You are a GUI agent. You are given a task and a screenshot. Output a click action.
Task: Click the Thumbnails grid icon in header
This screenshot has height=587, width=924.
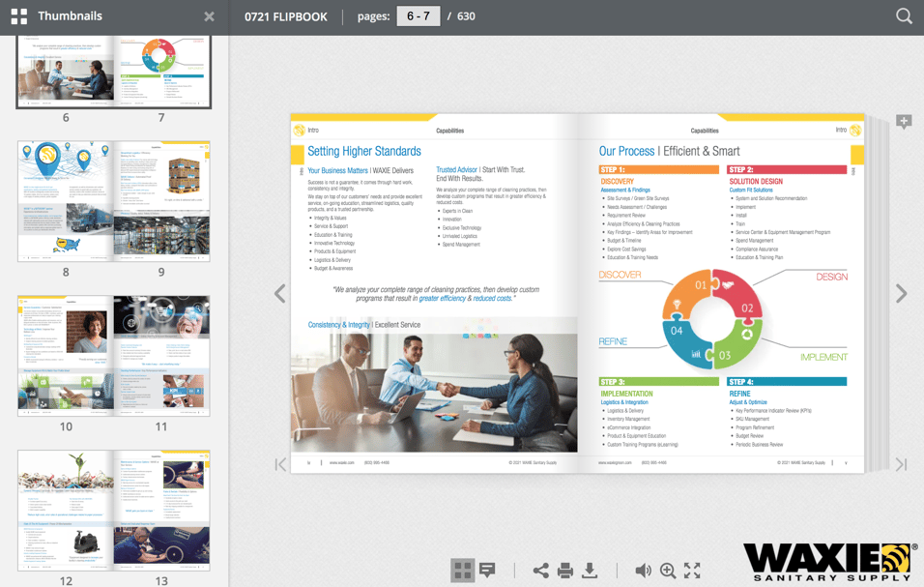click(19, 16)
